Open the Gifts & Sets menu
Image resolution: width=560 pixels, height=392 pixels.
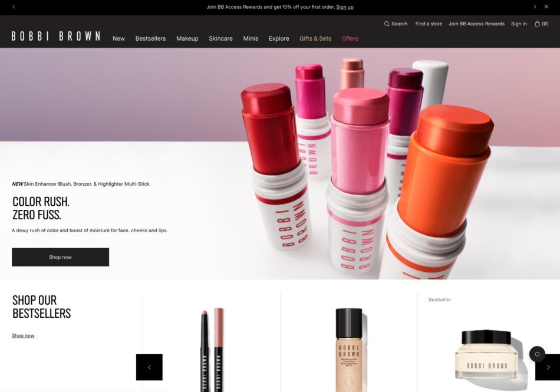pos(315,38)
